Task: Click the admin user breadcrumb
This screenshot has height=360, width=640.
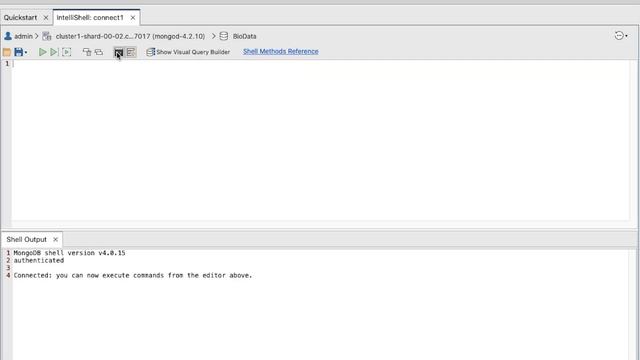Action: tap(23, 36)
